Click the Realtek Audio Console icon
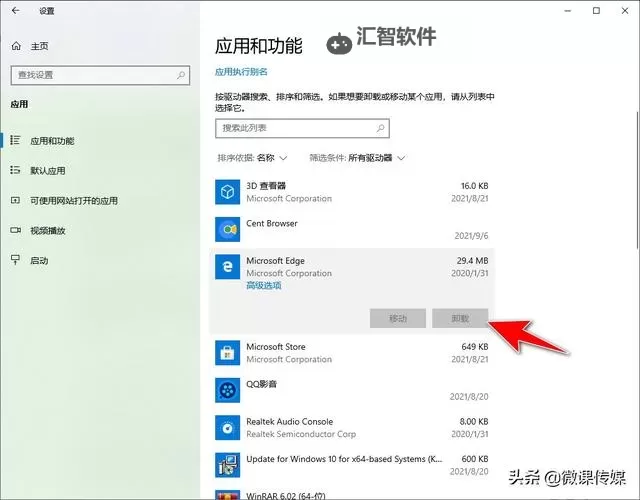Viewport: 640px width, 500px height. pos(227,427)
